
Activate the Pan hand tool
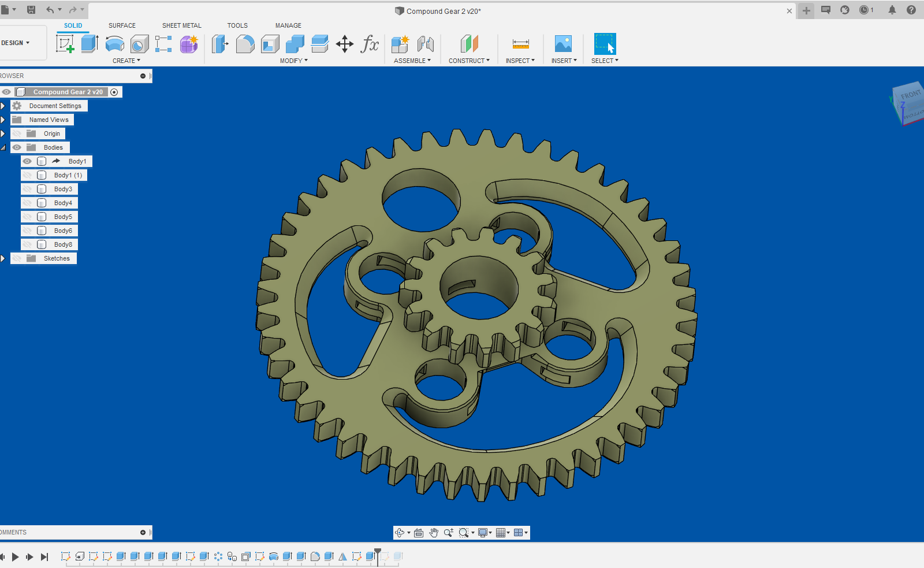tap(434, 533)
